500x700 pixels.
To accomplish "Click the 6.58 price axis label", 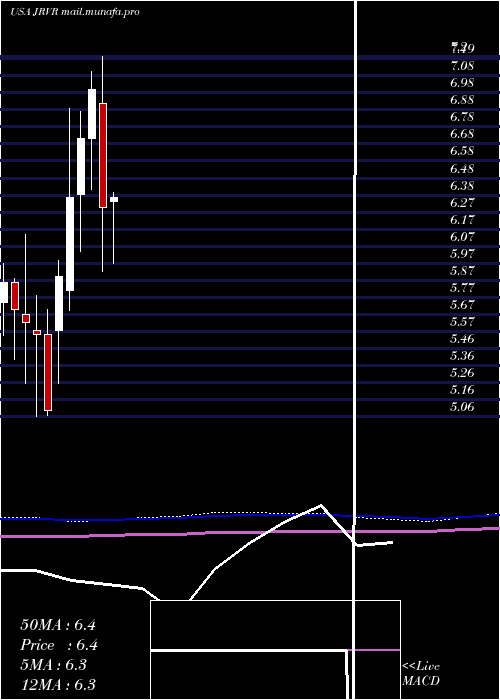I will click(462, 151).
